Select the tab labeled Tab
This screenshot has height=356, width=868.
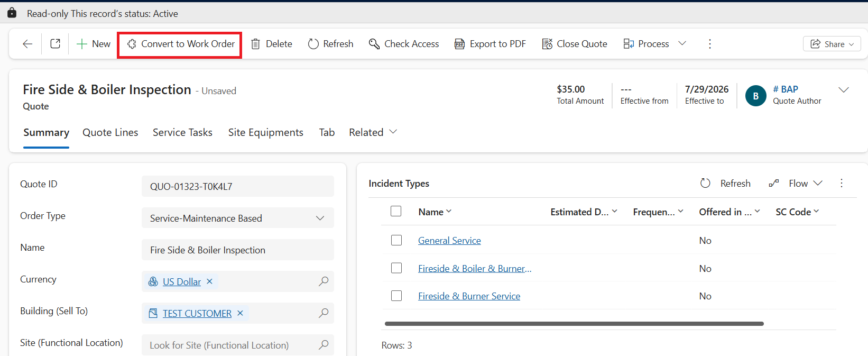point(327,133)
